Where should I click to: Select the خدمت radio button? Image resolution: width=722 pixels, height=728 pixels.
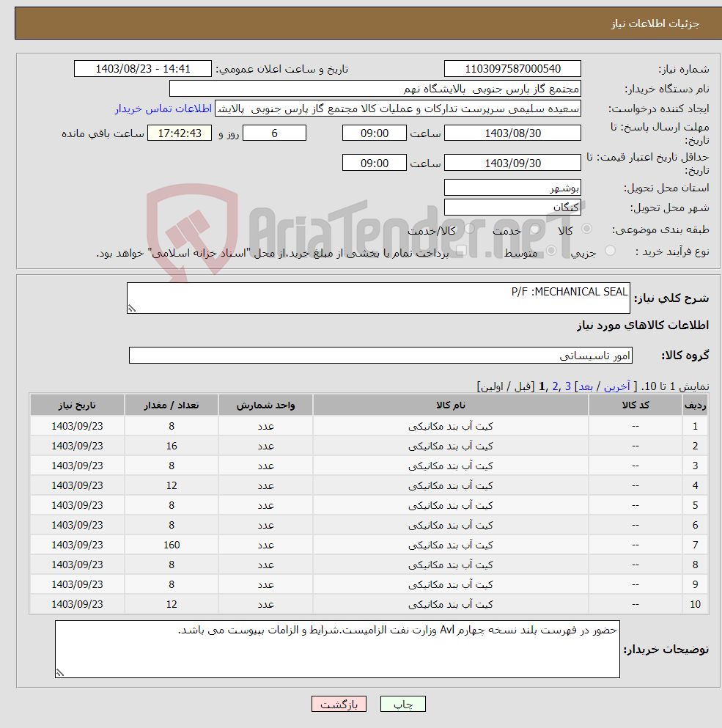[535, 229]
